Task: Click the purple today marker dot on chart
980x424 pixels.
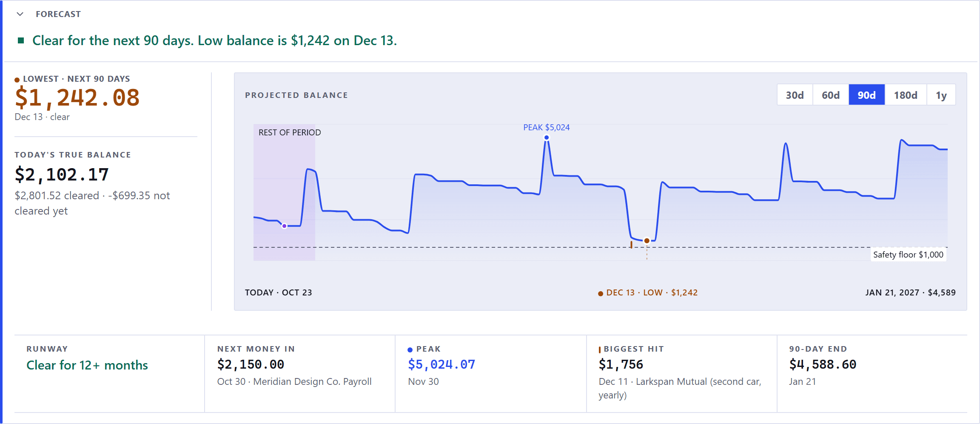Action: click(285, 226)
